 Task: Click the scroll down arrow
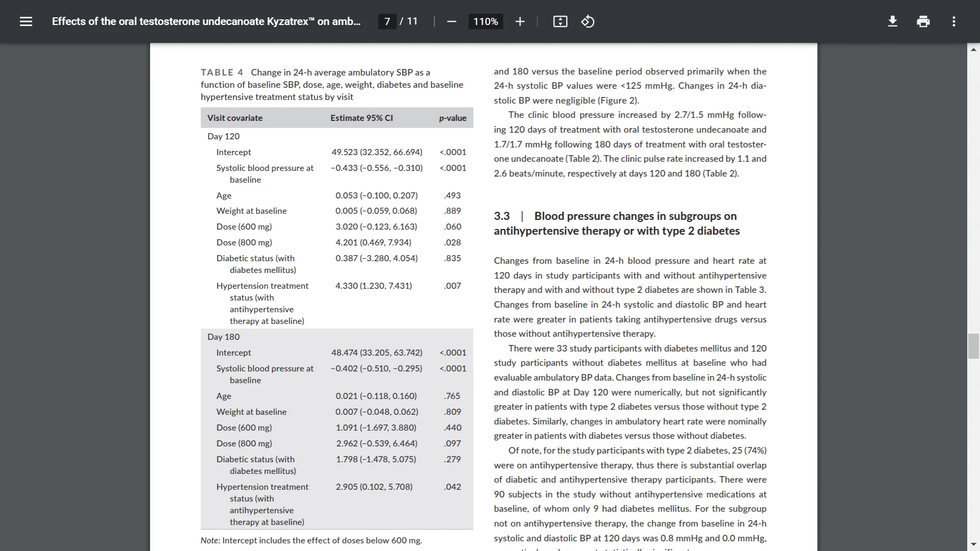[973, 544]
